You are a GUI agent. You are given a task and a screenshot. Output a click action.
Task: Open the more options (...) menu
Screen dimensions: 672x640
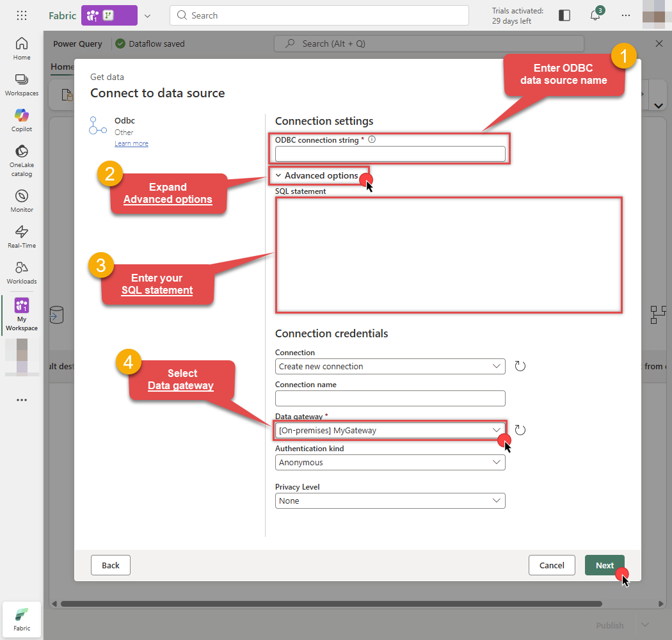tap(625, 15)
